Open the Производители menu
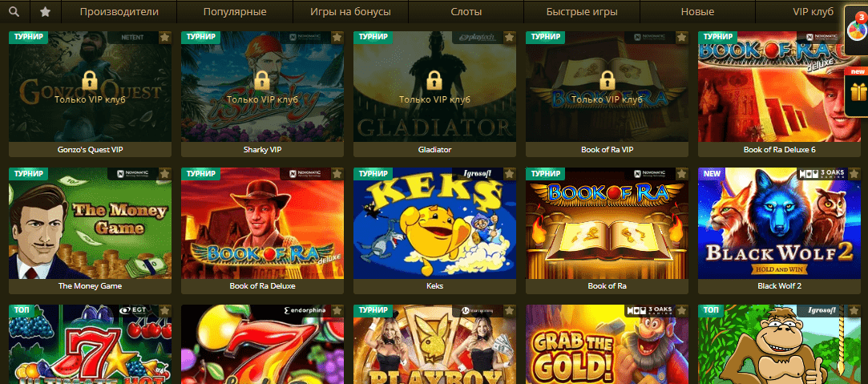Image resolution: width=868 pixels, height=384 pixels. [119, 11]
